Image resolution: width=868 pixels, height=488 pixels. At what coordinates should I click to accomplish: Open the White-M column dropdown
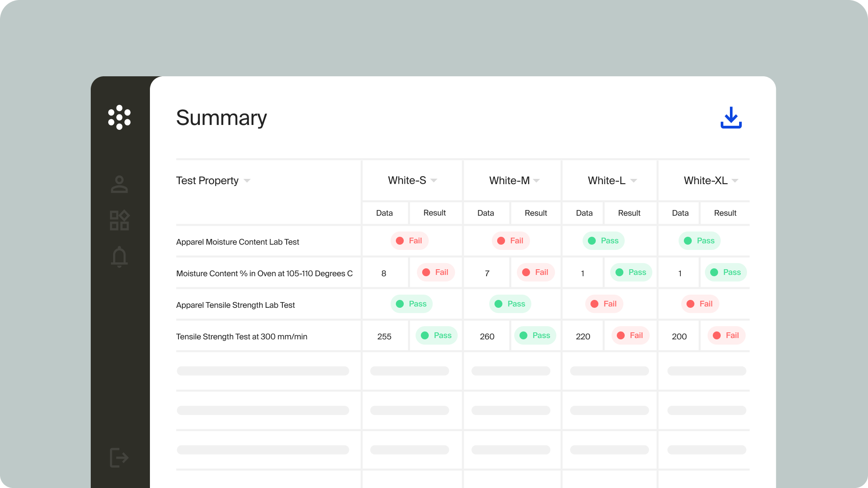tap(537, 181)
